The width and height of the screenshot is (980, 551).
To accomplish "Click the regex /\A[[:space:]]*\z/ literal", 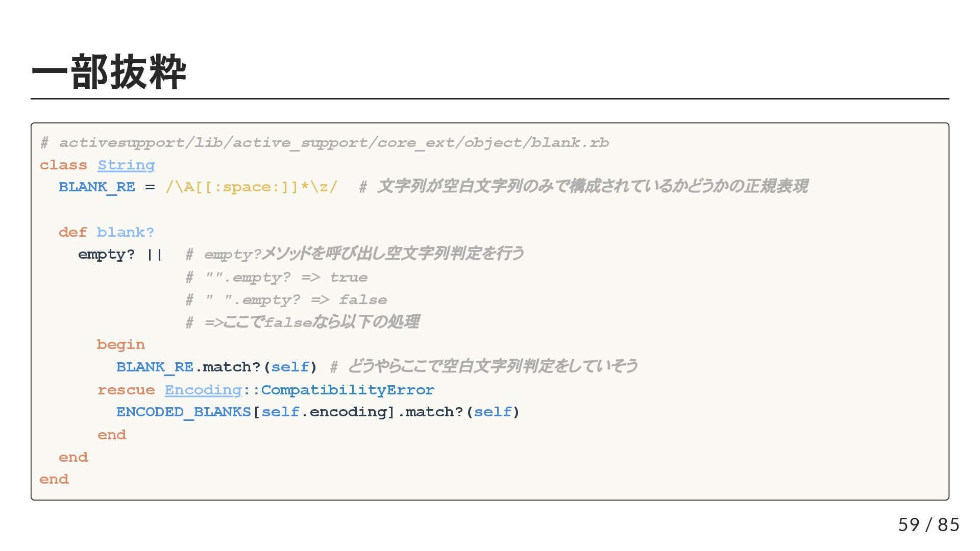I will pyautogui.click(x=251, y=187).
